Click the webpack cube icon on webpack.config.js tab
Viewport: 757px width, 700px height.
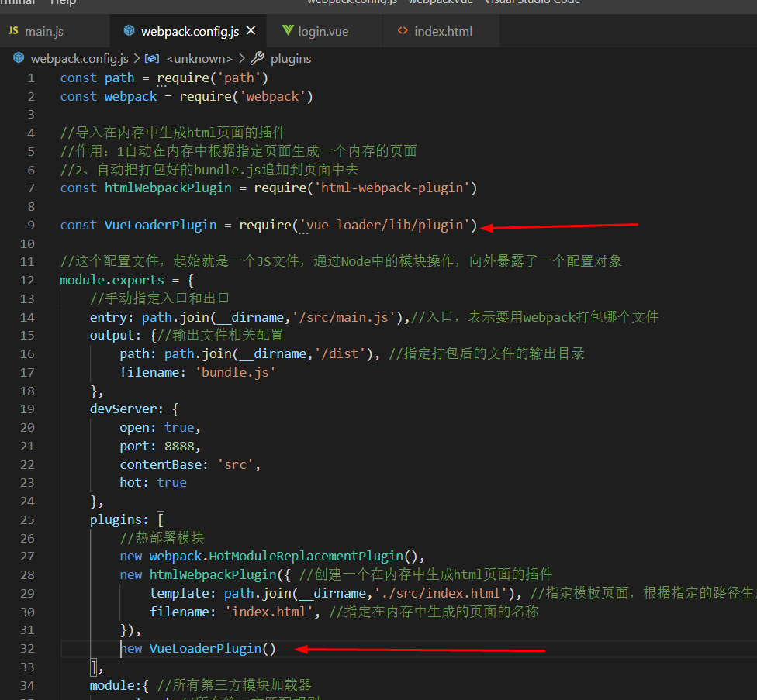pyautogui.click(x=129, y=32)
